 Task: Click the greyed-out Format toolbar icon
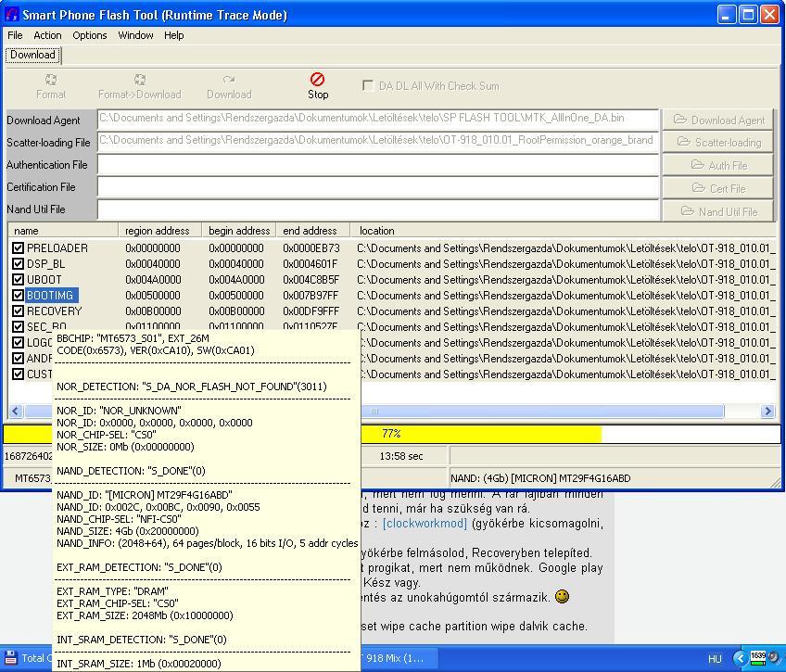coord(51,80)
